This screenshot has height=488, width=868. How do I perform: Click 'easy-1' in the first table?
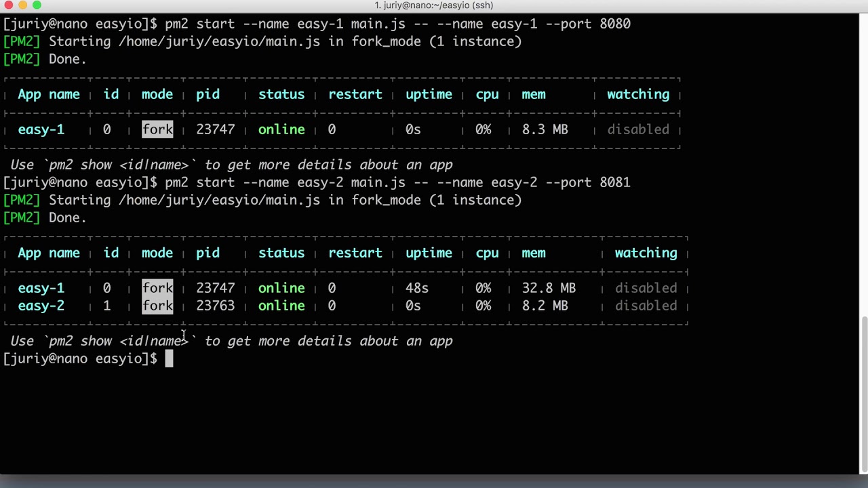click(x=41, y=129)
